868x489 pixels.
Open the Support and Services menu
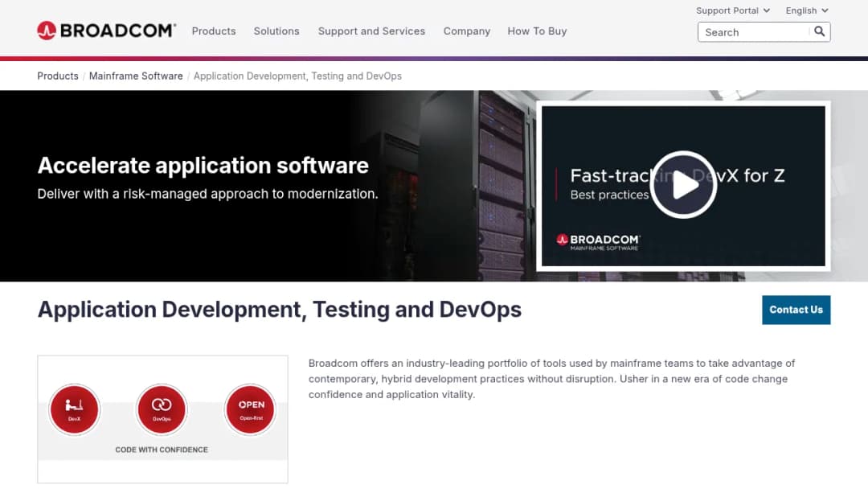click(371, 31)
